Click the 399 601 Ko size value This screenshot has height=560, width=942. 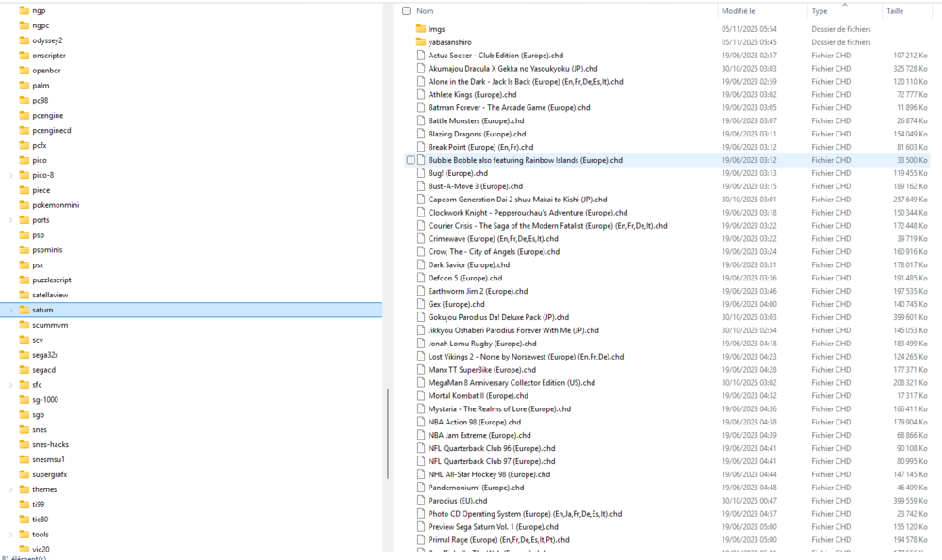tap(910, 317)
